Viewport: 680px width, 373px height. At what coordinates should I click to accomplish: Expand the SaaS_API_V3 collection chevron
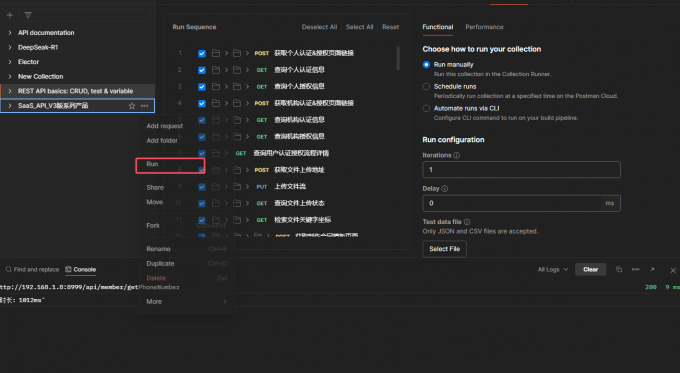10,106
